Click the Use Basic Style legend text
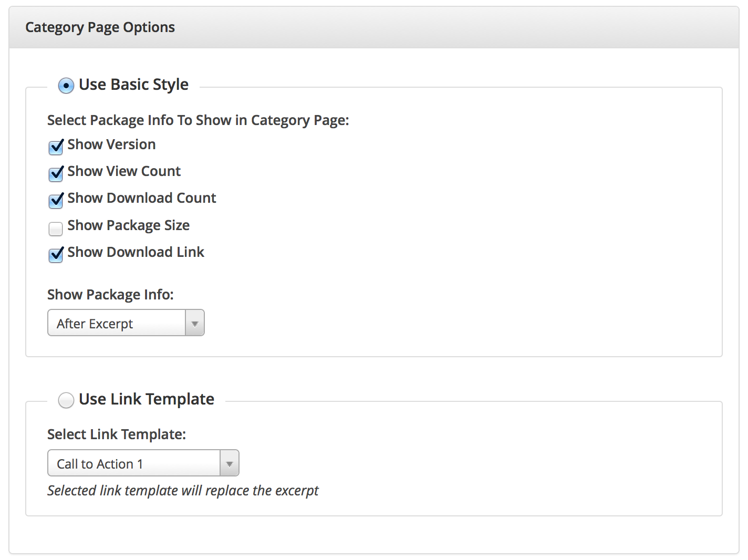Image resolution: width=748 pixels, height=560 pixels. pyautogui.click(x=133, y=85)
